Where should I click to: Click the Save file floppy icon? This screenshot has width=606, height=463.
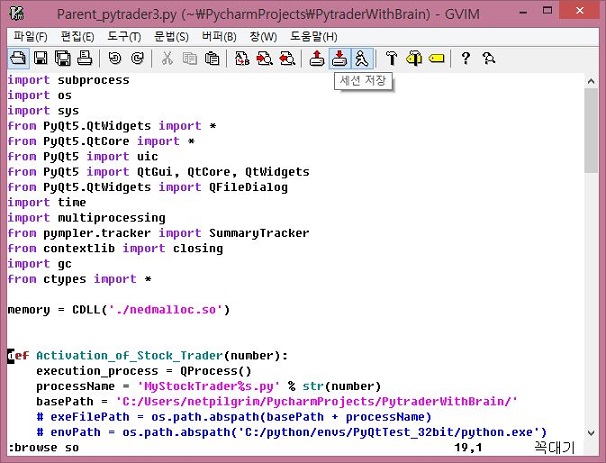click(41, 58)
